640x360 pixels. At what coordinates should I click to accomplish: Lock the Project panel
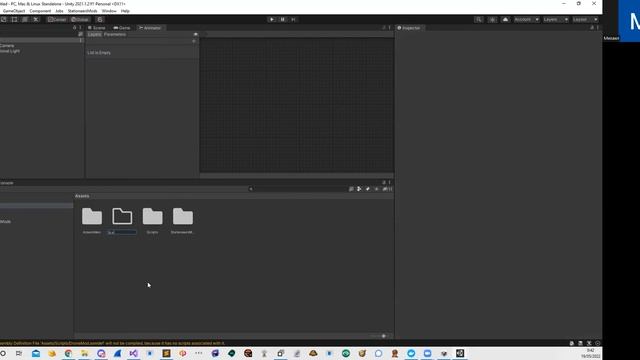pyautogui.click(x=384, y=182)
